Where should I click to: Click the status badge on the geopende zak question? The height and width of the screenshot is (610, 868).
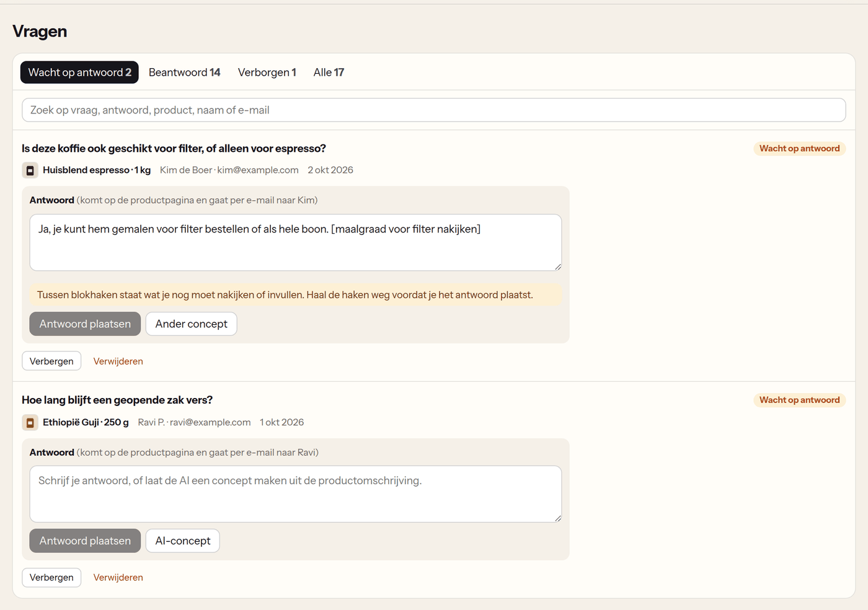point(800,400)
